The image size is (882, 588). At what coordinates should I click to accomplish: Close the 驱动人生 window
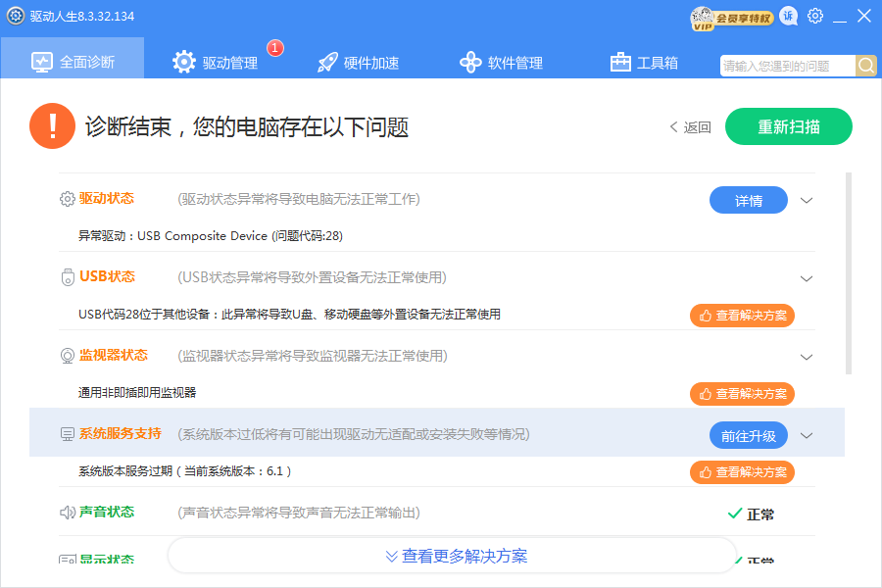click(x=864, y=16)
